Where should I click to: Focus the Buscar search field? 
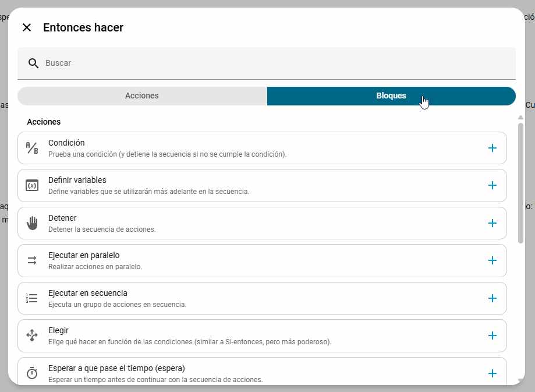274,63
